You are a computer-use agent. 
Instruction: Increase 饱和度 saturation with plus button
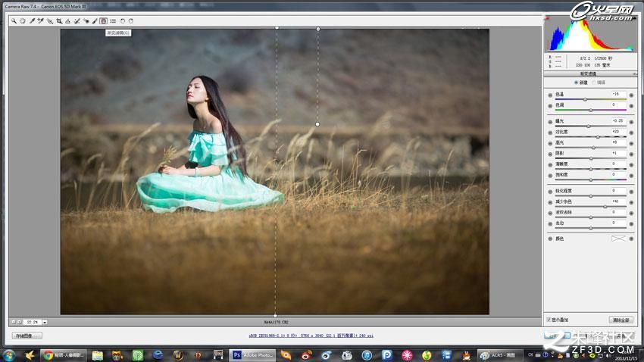click(x=631, y=175)
